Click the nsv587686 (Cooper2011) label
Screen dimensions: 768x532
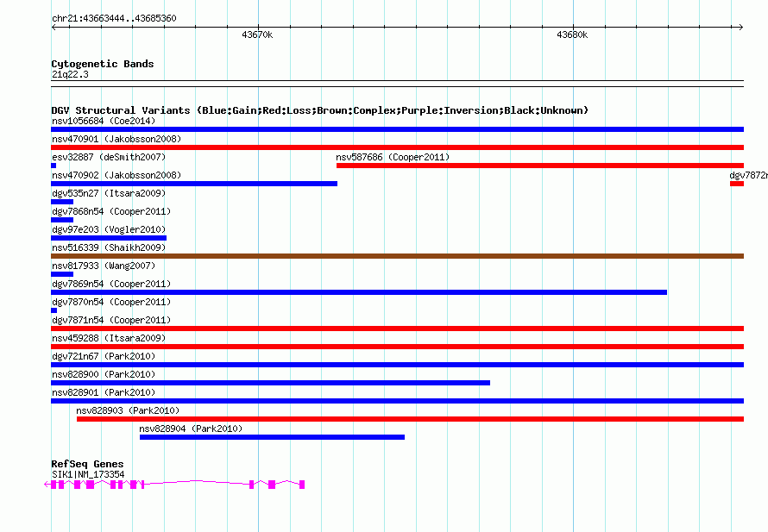(393, 157)
